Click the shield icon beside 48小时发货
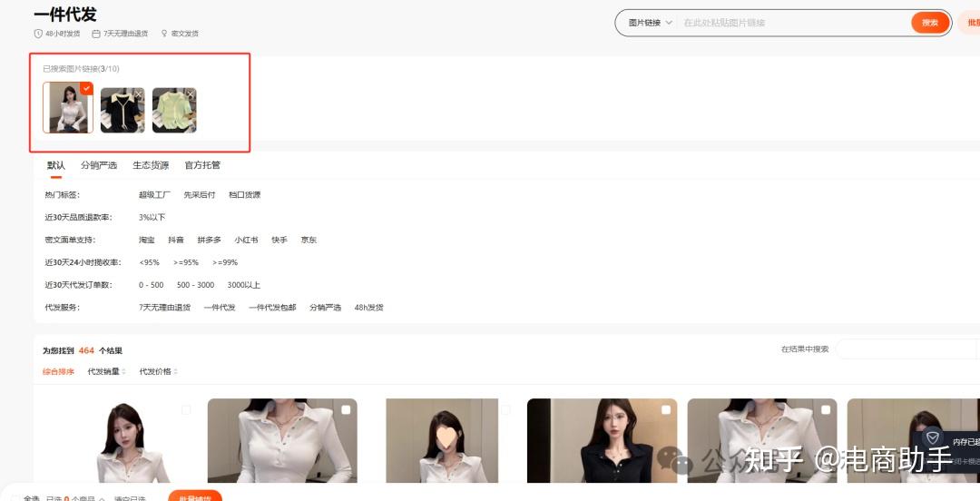 (38, 34)
